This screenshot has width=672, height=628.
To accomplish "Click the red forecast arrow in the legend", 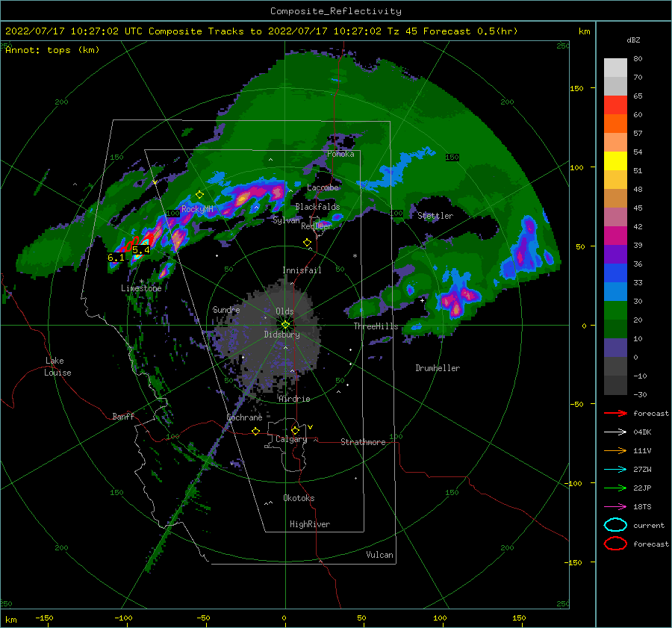I will coord(615,413).
